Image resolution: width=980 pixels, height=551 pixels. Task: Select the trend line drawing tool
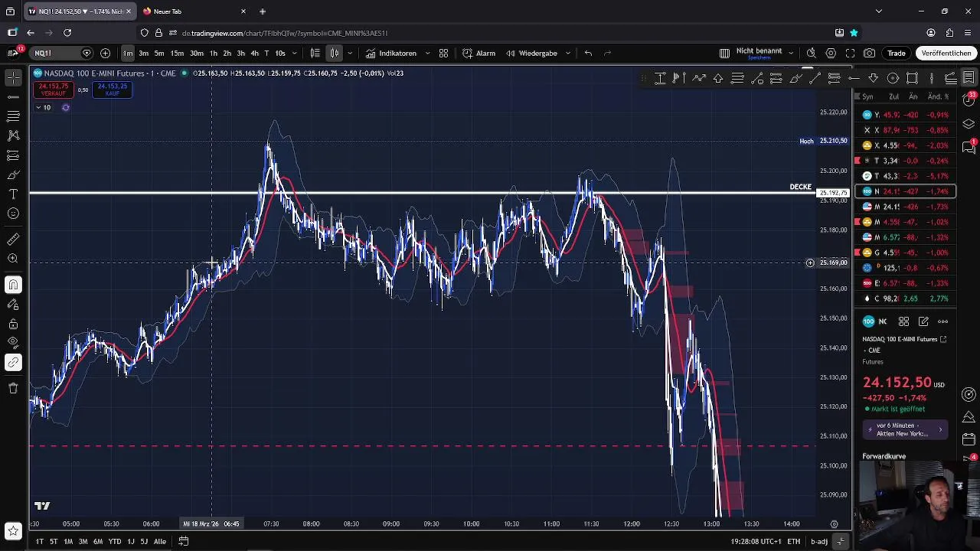pos(13,97)
